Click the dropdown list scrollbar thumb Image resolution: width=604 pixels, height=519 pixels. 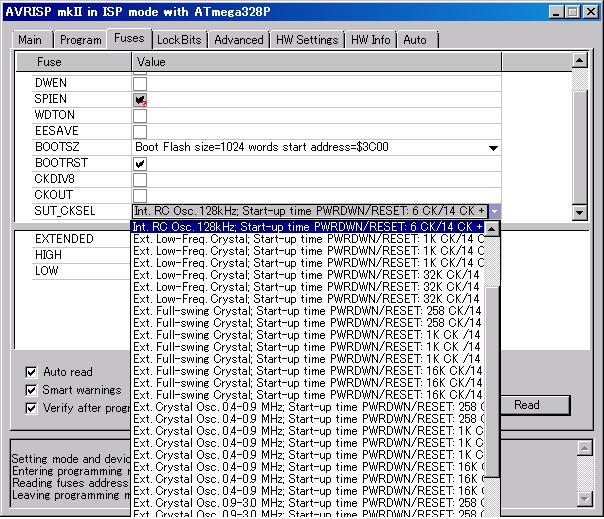pos(492,381)
